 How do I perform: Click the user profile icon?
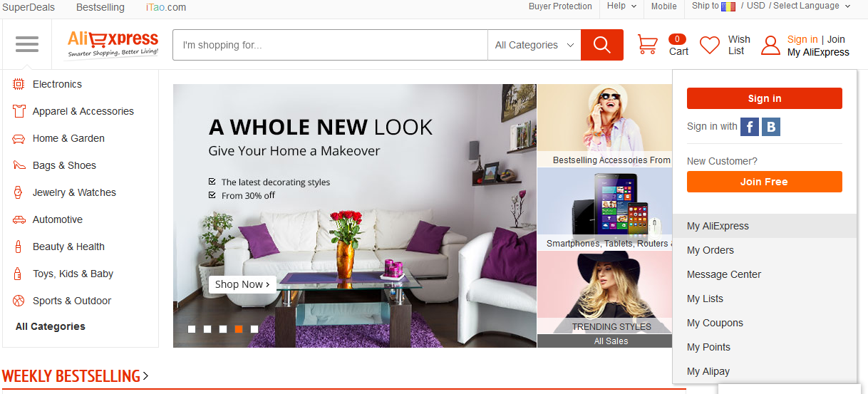pyautogui.click(x=770, y=46)
